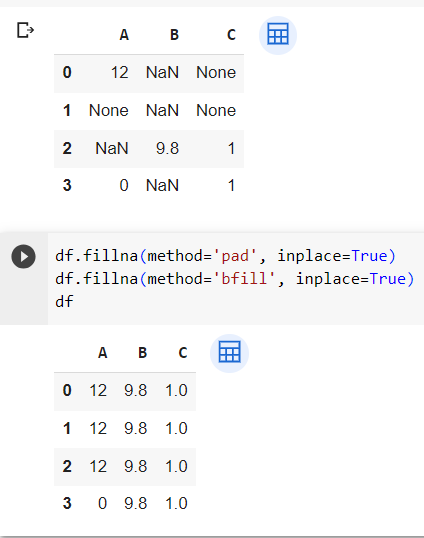Click the value 12 in first table

(x=120, y=72)
